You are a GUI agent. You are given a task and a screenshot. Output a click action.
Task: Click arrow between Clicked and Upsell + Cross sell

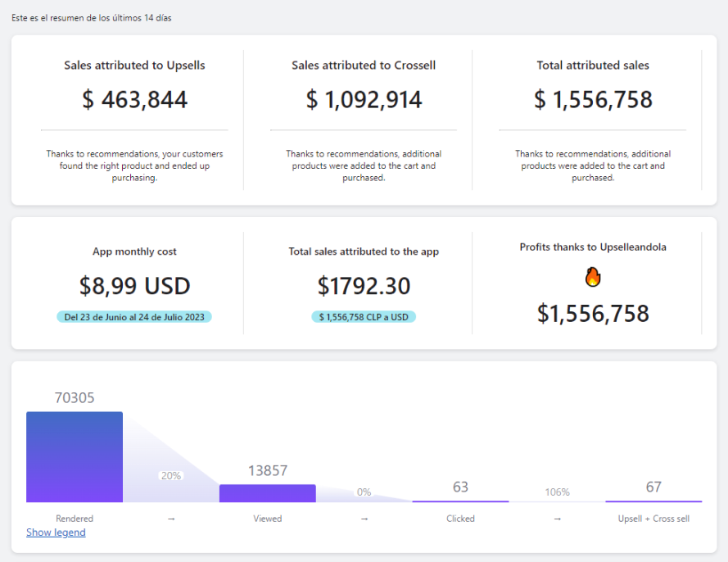pyautogui.click(x=557, y=519)
